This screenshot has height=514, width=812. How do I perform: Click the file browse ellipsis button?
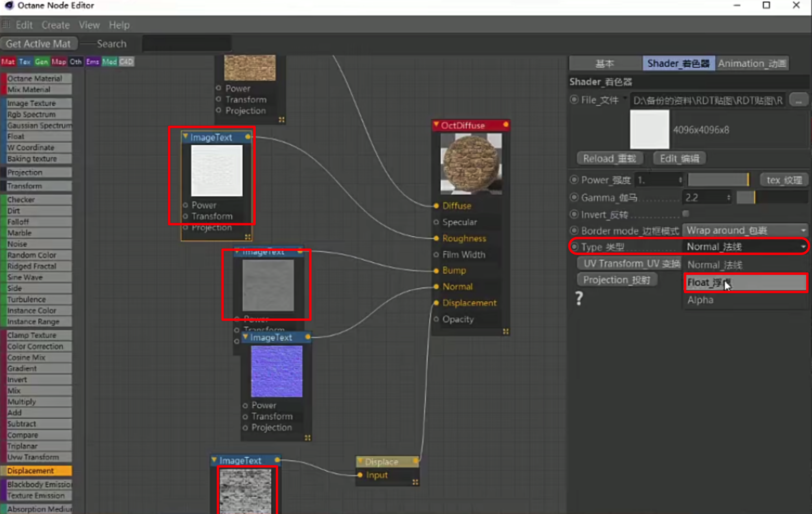pos(799,100)
